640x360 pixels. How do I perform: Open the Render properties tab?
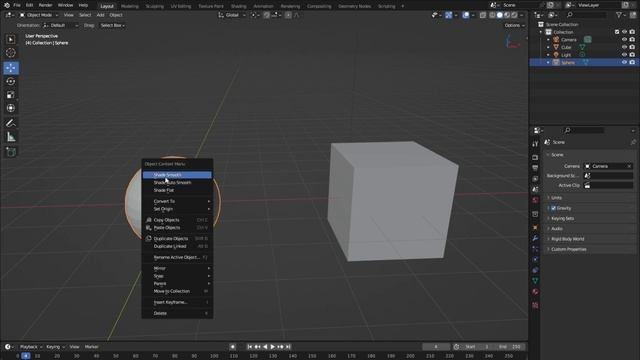[535, 158]
